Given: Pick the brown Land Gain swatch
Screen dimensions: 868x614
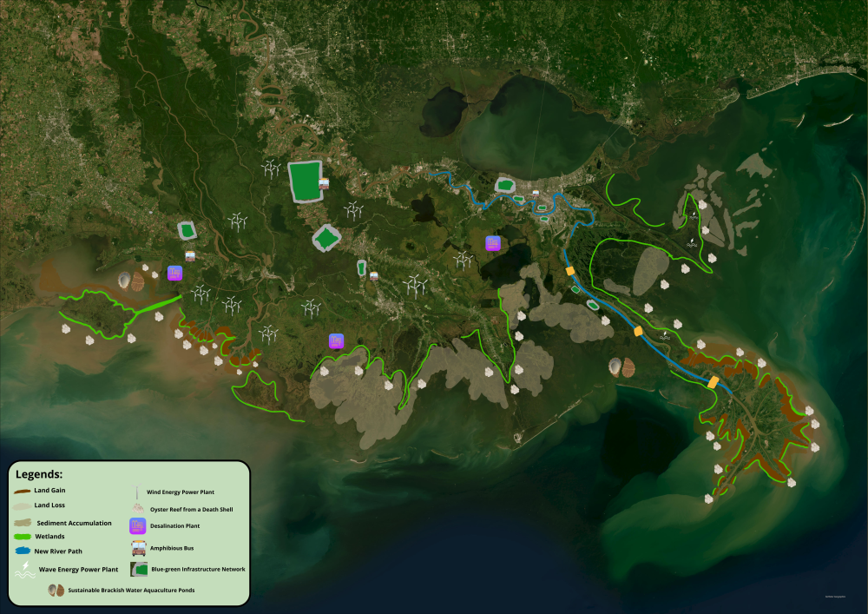Looking at the screenshot, I should (23, 491).
